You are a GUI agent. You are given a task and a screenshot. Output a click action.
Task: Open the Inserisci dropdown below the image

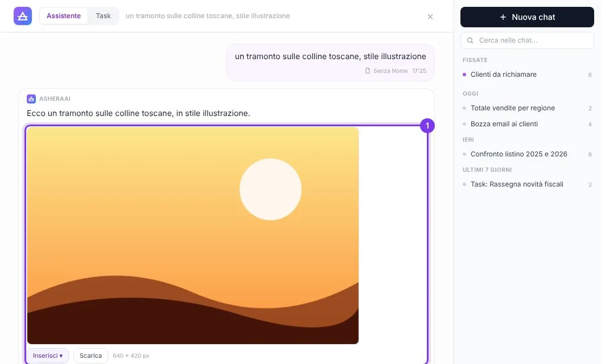(48, 355)
